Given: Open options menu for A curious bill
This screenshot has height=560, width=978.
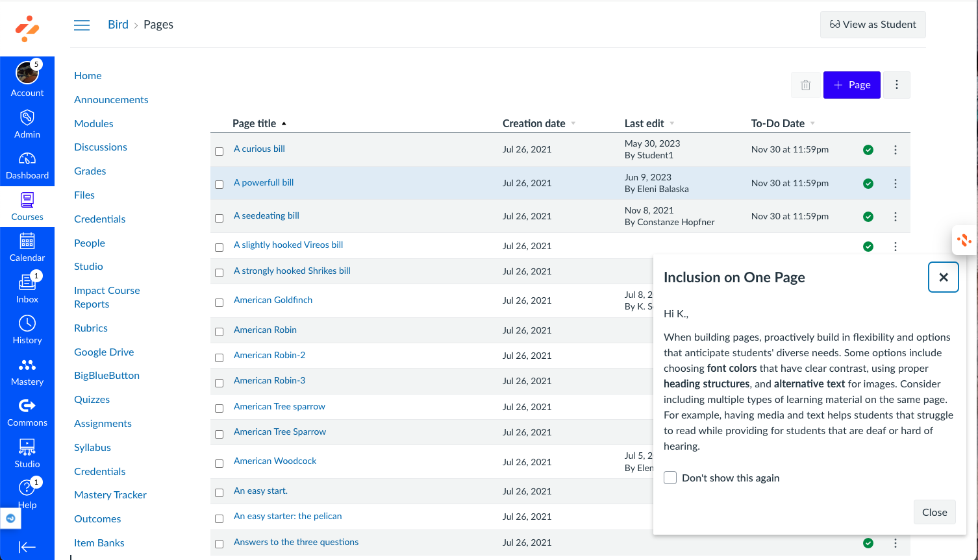Looking at the screenshot, I should tap(896, 150).
